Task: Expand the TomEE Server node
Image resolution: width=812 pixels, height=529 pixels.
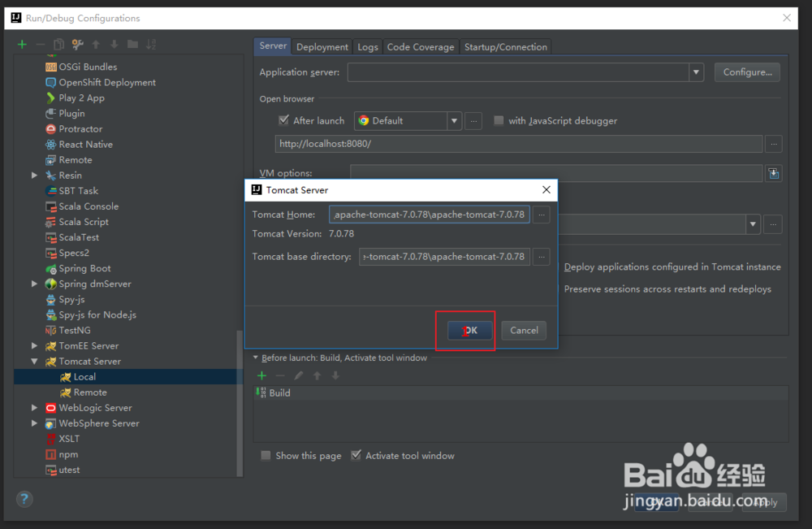Action: (x=34, y=345)
